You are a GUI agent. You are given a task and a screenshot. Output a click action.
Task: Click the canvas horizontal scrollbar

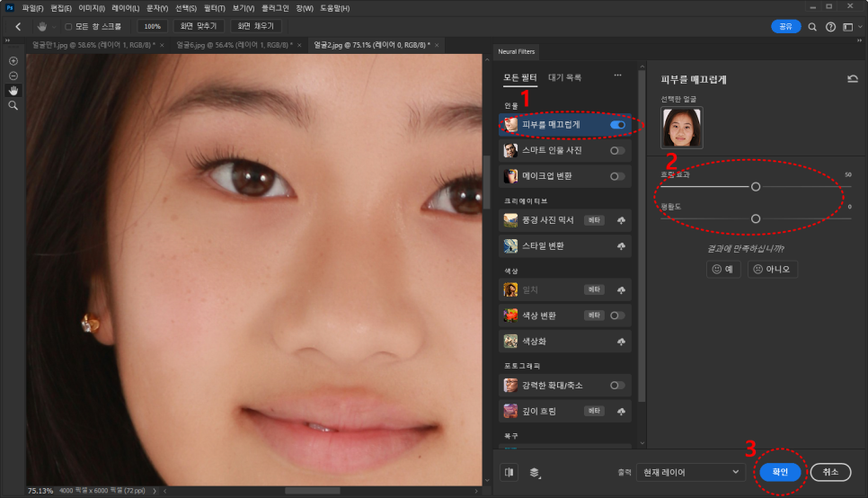tap(312, 491)
